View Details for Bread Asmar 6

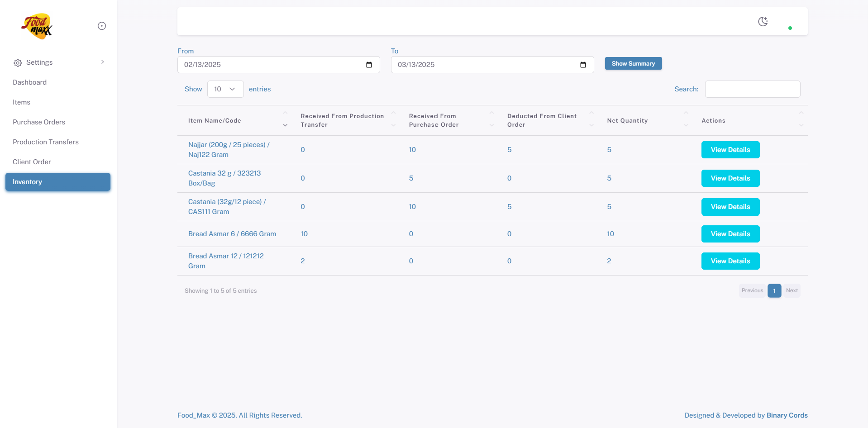pos(730,234)
